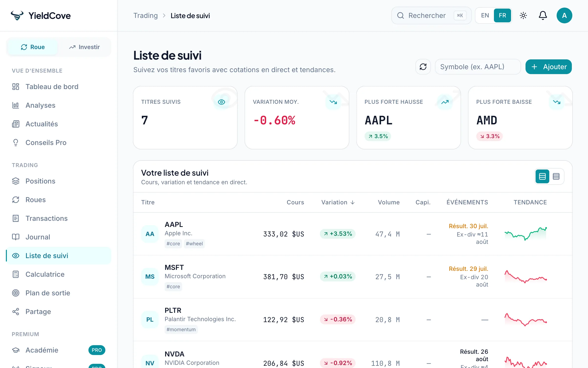Toggle the light/dark theme sun icon
Screen dimensions: 588x368
[523, 15]
